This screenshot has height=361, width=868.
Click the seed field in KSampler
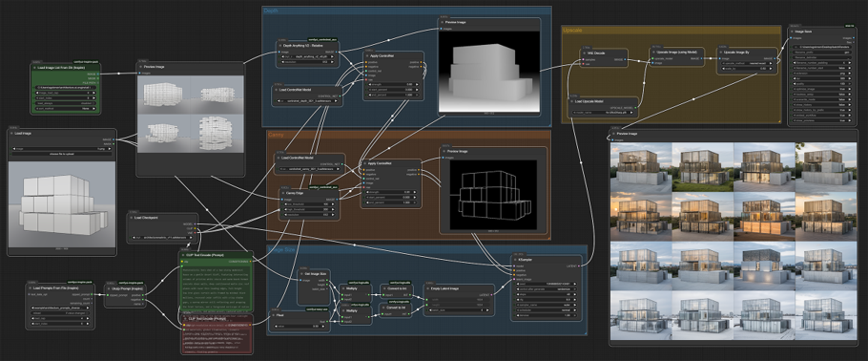(546, 284)
